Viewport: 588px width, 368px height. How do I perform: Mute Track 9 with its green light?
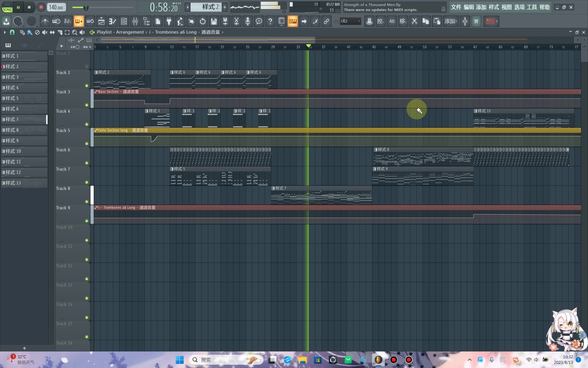click(87, 221)
